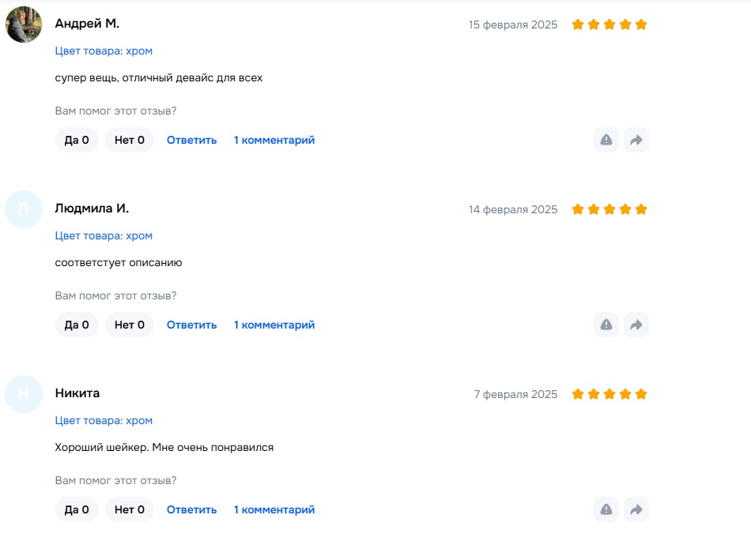This screenshot has height=560, width=751.
Task: Click the five-star rating on Людмила И.'s review
Action: 609,209
